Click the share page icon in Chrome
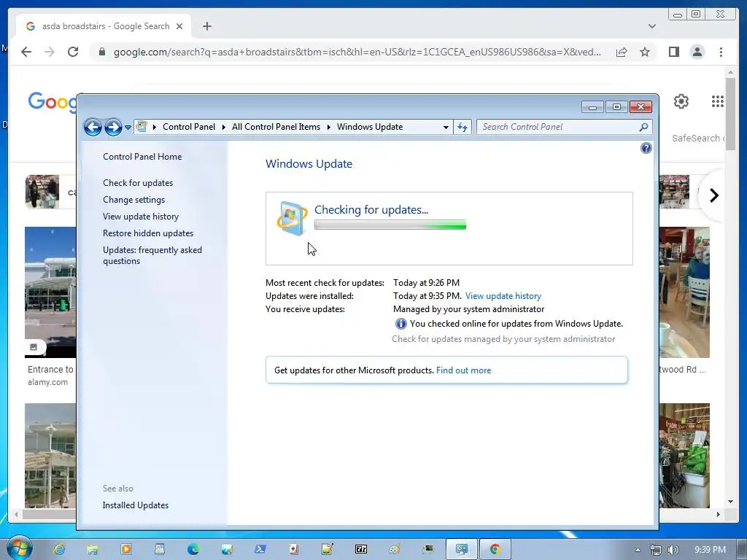This screenshot has height=560, width=747. pyautogui.click(x=622, y=52)
